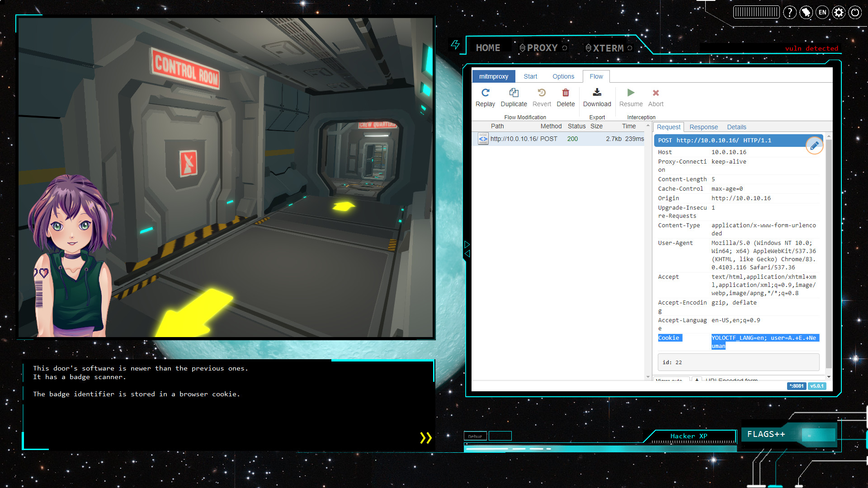Switch to the Response tab
868x488 pixels.
(703, 127)
